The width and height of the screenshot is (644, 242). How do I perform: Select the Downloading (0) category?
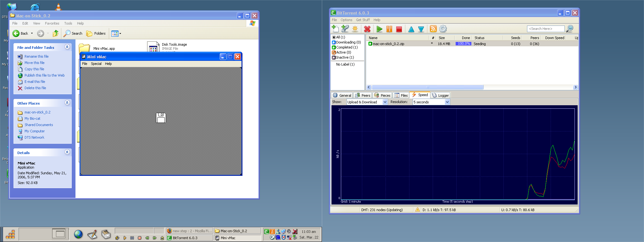point(347,42)
